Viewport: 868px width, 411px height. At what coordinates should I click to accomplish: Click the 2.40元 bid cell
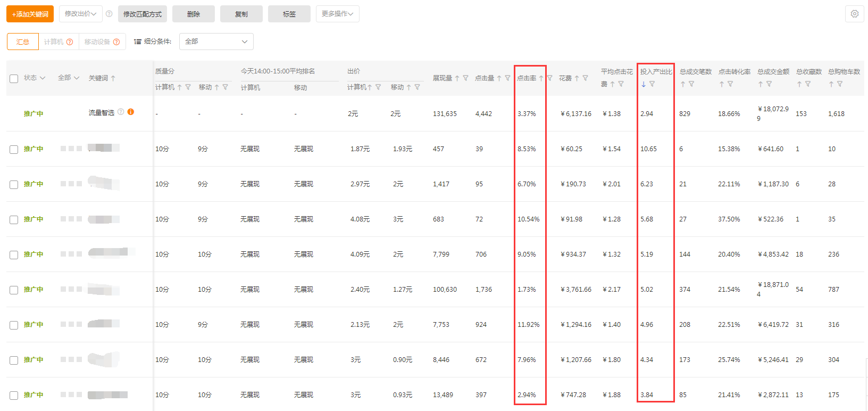click(360, 290)
